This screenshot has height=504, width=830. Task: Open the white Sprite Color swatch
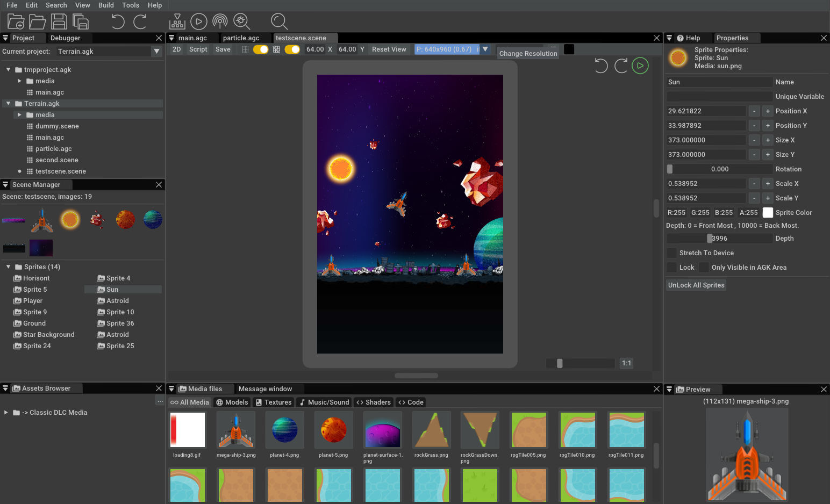coord(768,213)
